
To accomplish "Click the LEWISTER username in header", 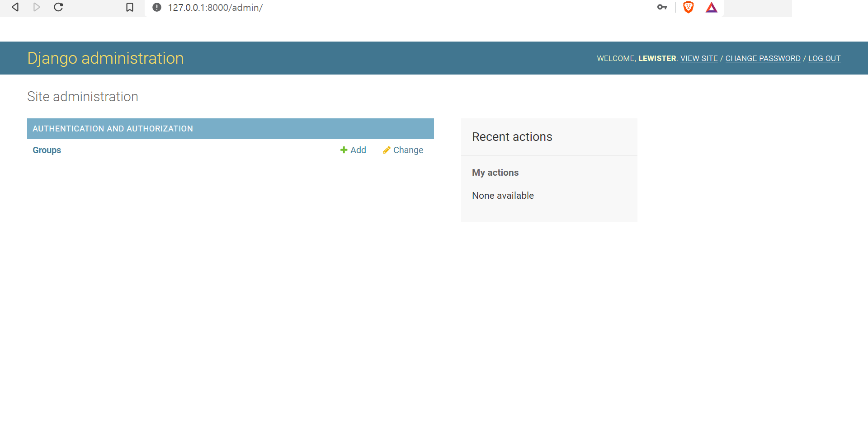I will [657, 59].
